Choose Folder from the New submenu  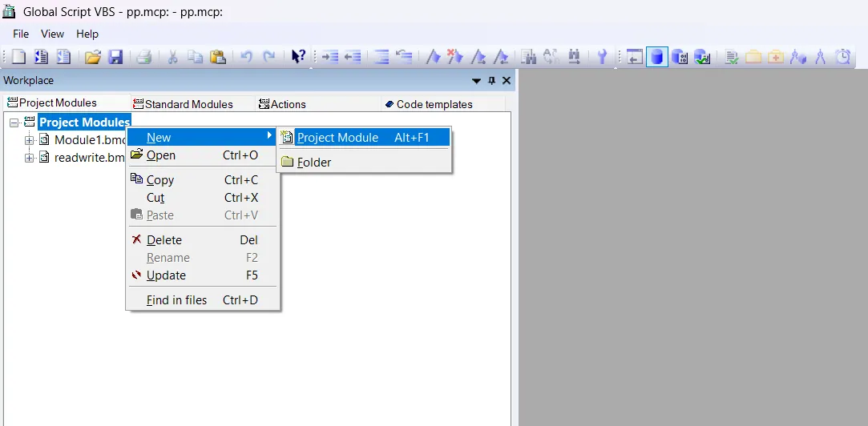pos(364,163)
